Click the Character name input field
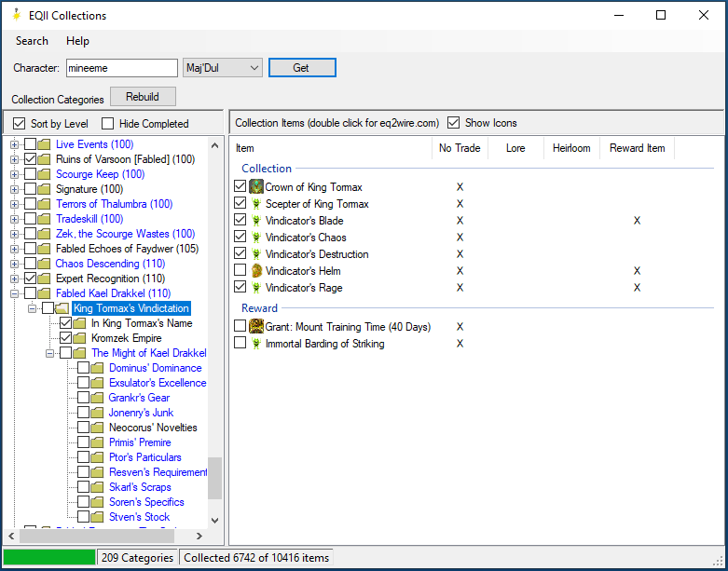728x571 pixels. [x=121, y=68]
